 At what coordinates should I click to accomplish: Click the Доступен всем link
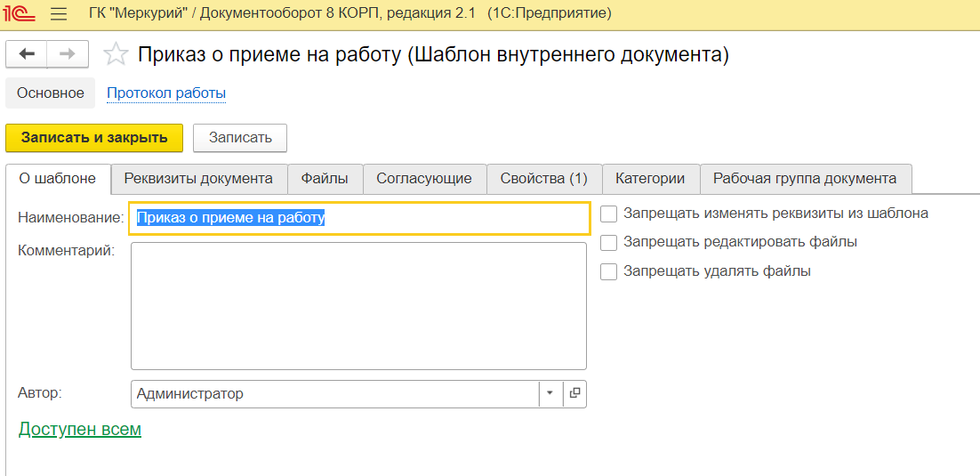point(80,430)
